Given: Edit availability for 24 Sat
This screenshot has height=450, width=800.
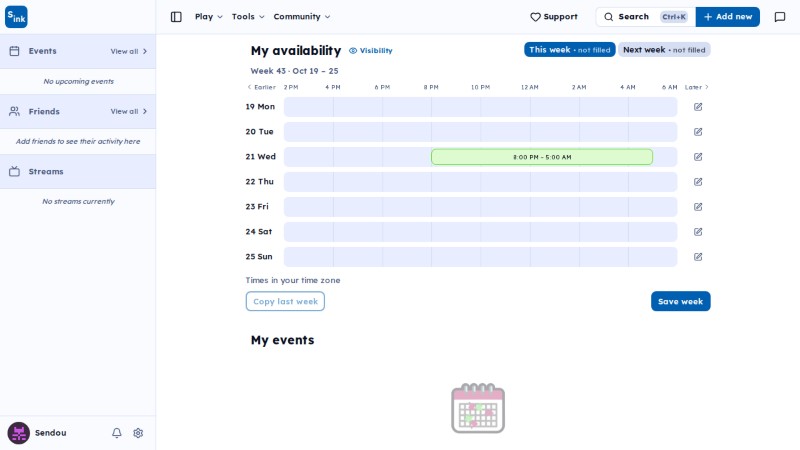Looking at the screenshot, I should (698, 232).
